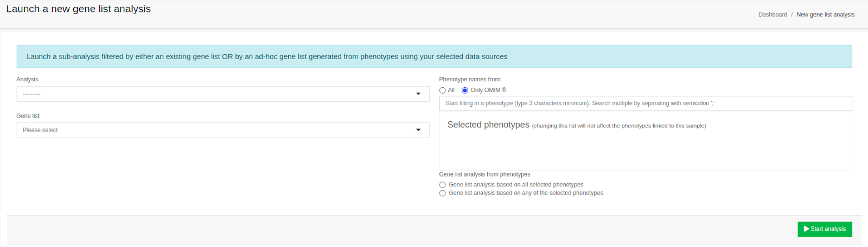This screenshot has height=247, width=868.
Task: Select the All phenotype names radio
Action: pos(443,90)
